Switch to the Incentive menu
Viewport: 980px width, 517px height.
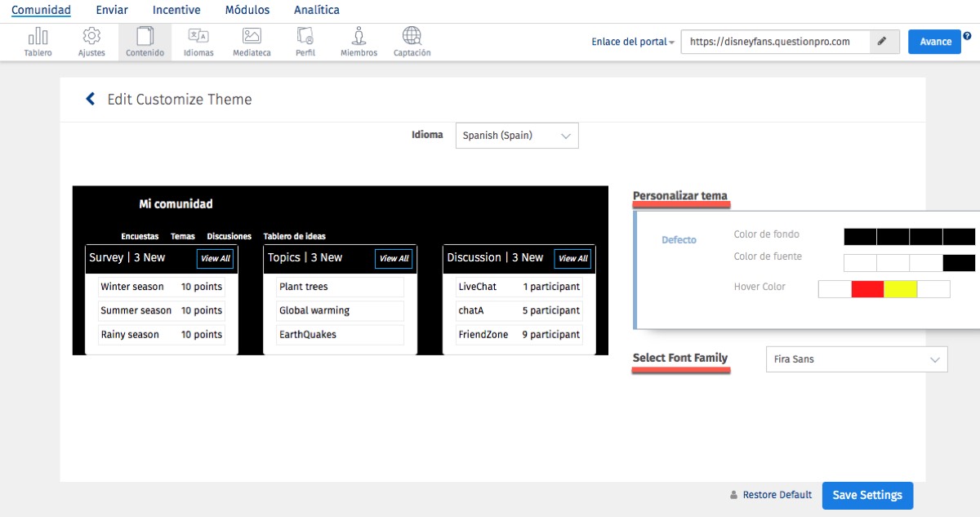176,11
